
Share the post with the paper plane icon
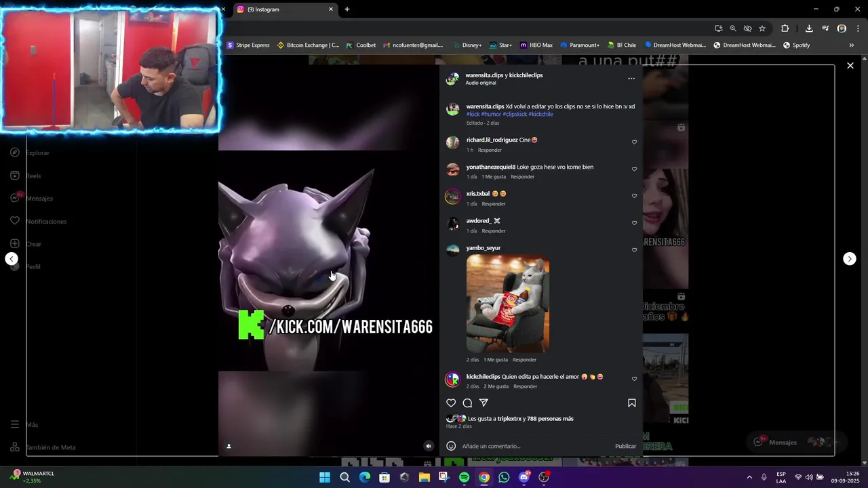[x=484, y=403]
